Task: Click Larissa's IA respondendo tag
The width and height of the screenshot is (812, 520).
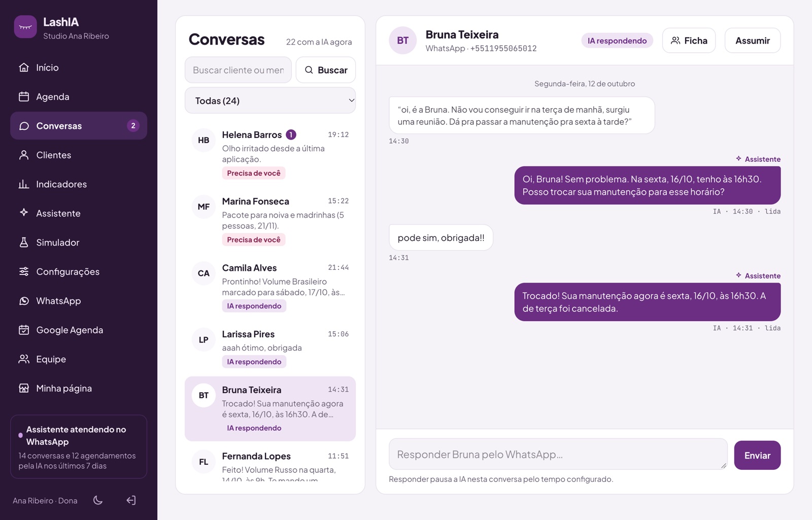Action: [x=254, y=362]
